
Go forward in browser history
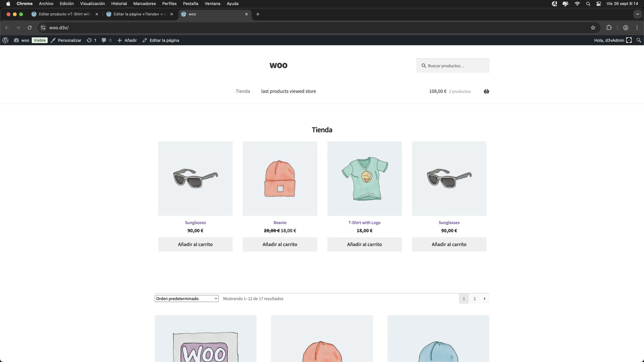click(x=18, y=28)
